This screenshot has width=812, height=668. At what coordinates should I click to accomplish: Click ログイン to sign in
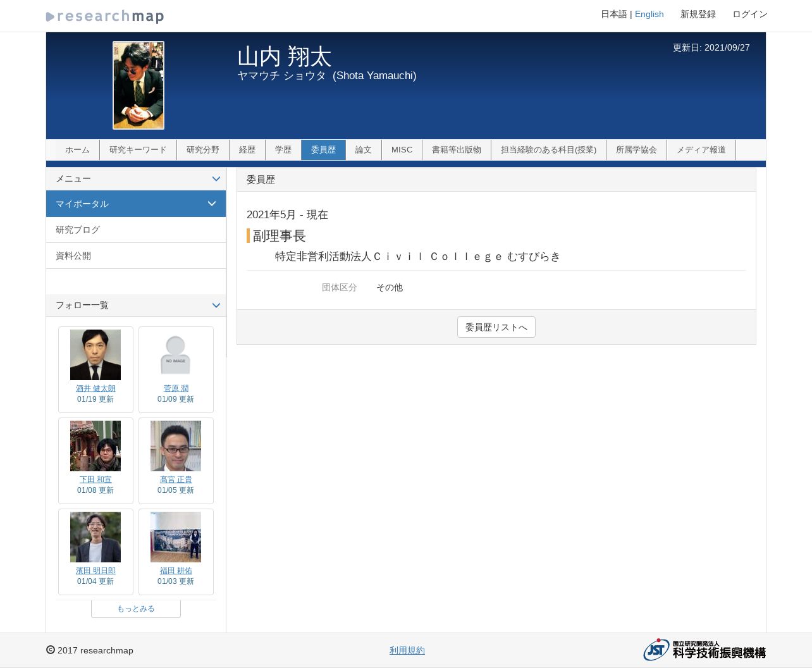pos(750,14)
